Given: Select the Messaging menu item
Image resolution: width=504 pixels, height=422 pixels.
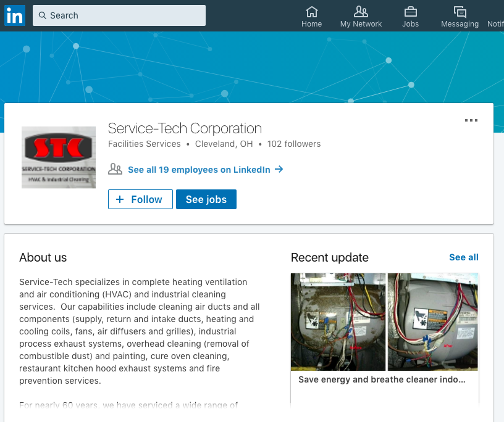Looking at the screenshot, I should click(x=459, y=16).
